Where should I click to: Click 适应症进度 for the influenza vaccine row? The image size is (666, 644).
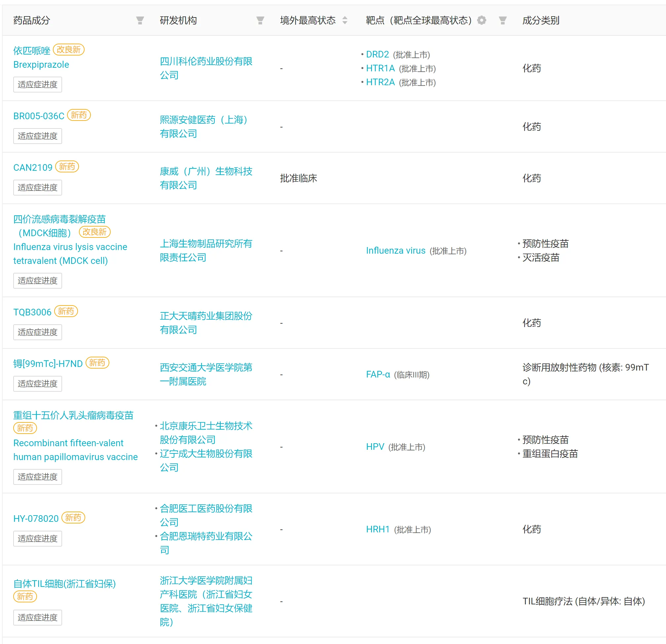(x=37, y=281)
